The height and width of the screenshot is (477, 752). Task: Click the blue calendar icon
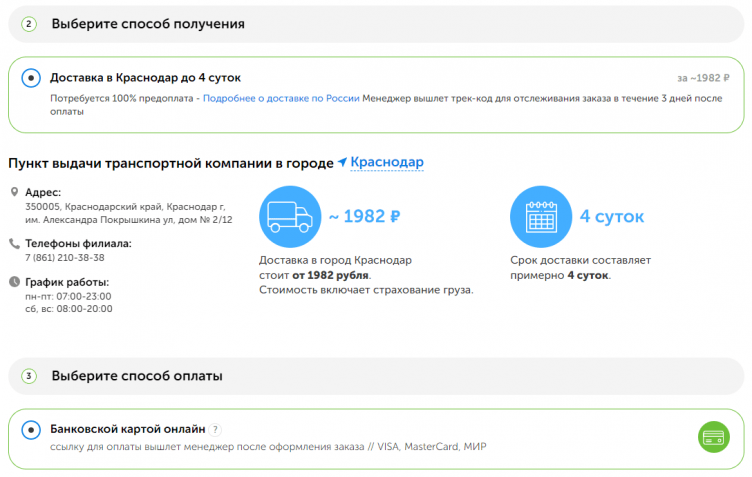pos(541,217)
